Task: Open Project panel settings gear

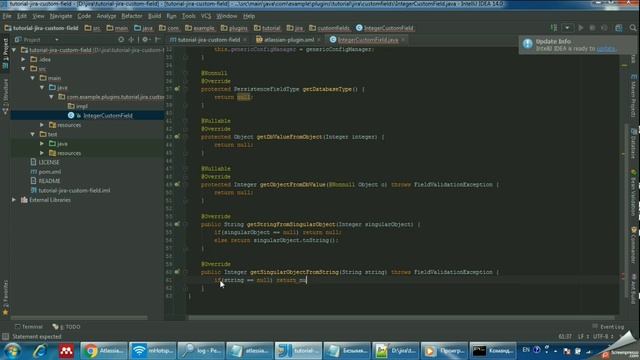Action: point(145,40)
